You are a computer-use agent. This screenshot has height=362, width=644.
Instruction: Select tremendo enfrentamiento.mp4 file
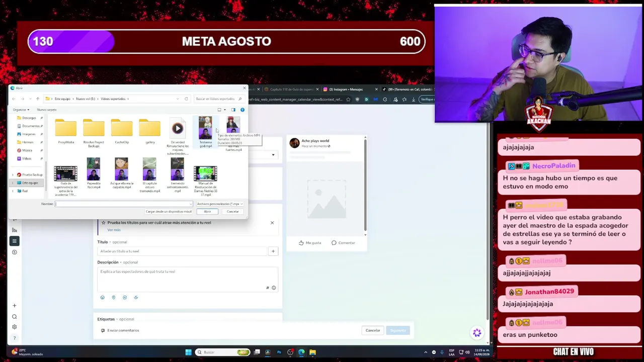(178, 175)
